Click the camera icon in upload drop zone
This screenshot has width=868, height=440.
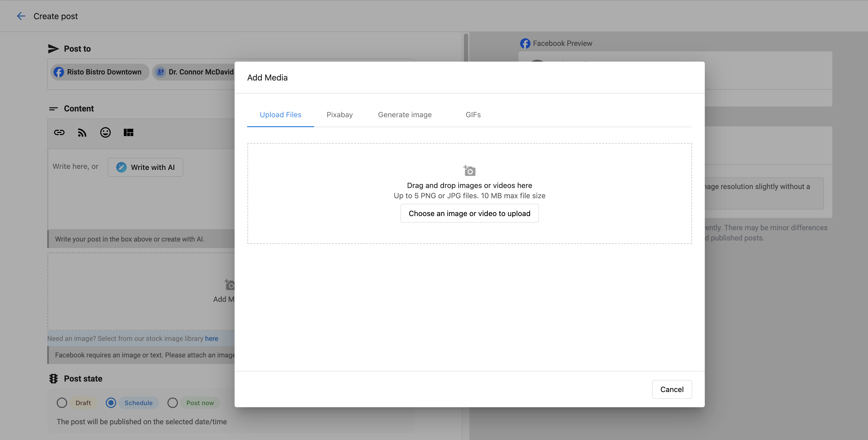tap(469, 171)
